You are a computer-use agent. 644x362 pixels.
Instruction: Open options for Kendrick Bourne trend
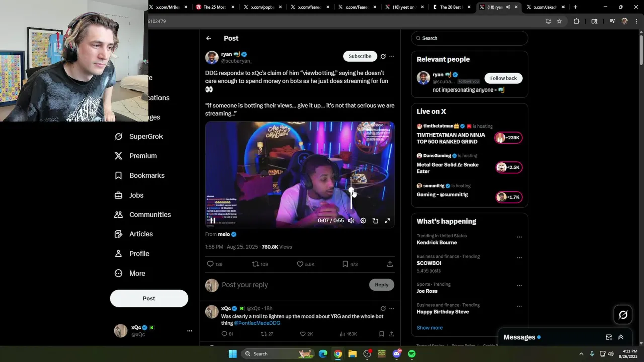pyautogui.click(x=519, y=237)
